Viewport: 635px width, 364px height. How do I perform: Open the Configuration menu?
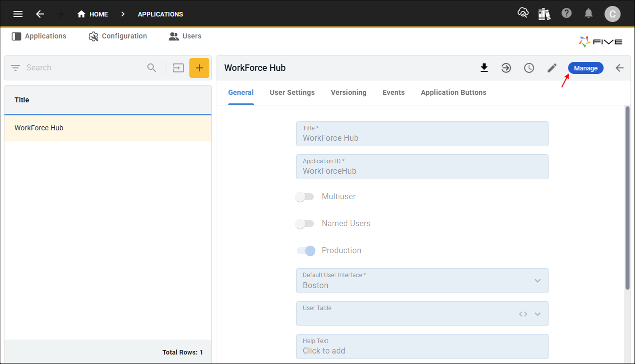[118, 36]
